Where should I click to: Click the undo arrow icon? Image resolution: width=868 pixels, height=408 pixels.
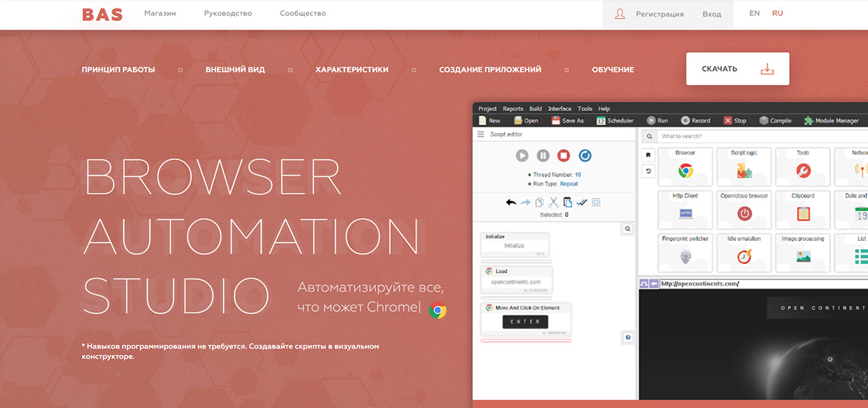[x=511, y=203]
